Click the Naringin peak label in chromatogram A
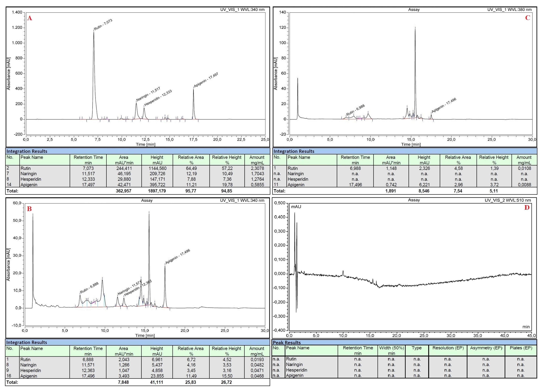Screen dimensions: 542x392 point(148,94)
